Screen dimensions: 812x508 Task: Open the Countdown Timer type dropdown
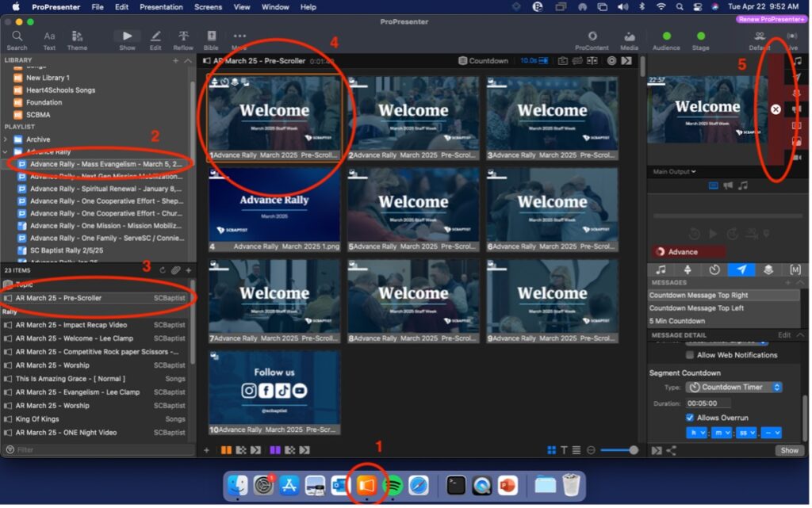pyautogui.click(x=733, y=387)
